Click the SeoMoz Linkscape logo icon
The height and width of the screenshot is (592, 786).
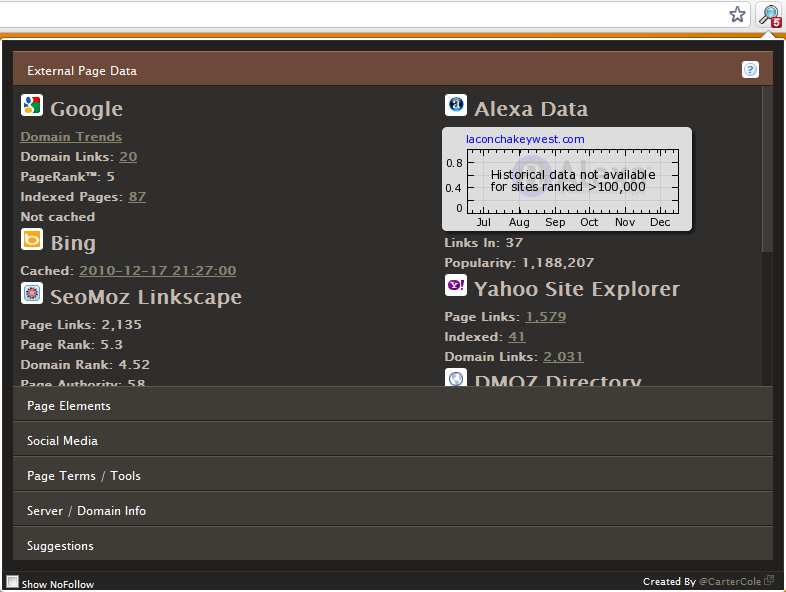point(32,293)
